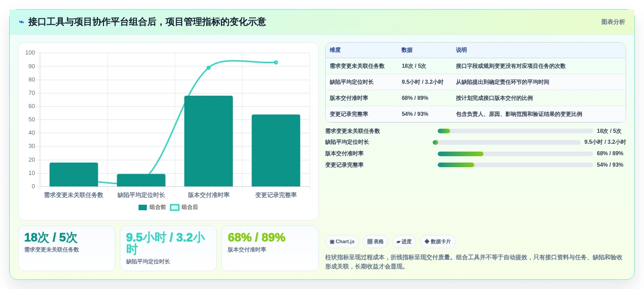Click the 版本交付准时率 progress bar
The height and width of the screenshot is (289, 644).
(515, 154)
